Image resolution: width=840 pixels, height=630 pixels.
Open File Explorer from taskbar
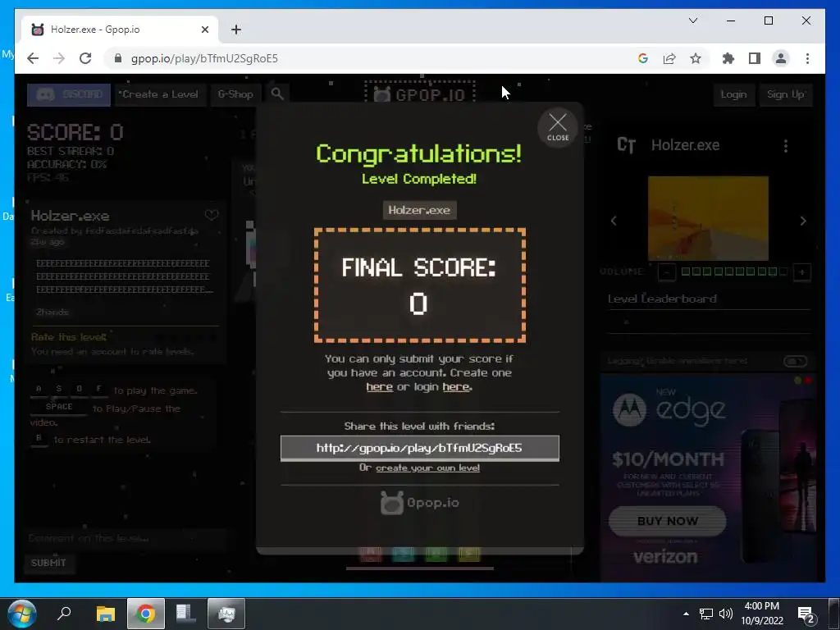point(106,614)
